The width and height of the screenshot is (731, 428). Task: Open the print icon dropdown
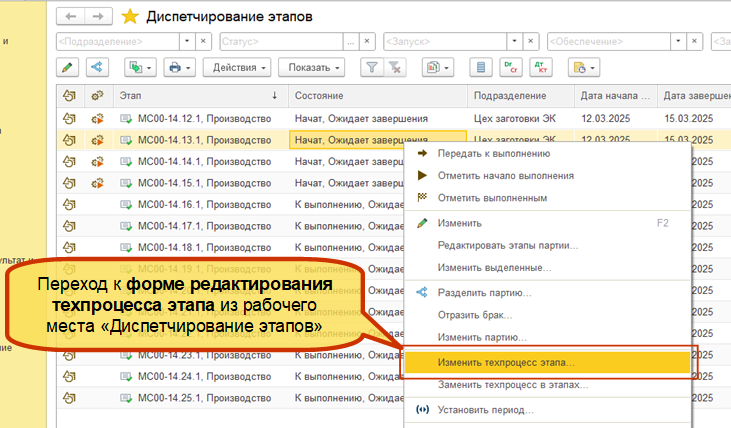click(179, 68)
